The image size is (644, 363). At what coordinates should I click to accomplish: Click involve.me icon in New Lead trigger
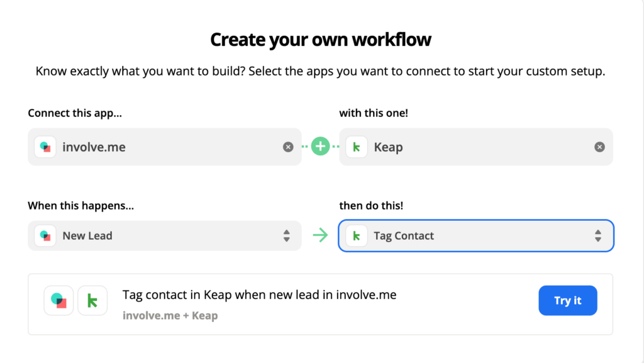click(45, 236)
